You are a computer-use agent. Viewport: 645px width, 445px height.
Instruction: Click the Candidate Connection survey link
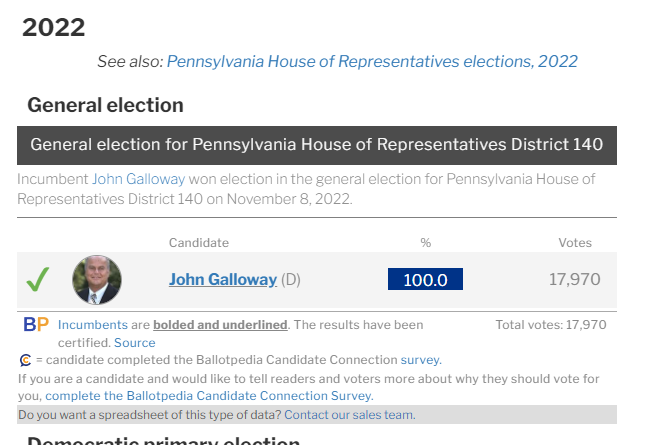coord(420,360)
